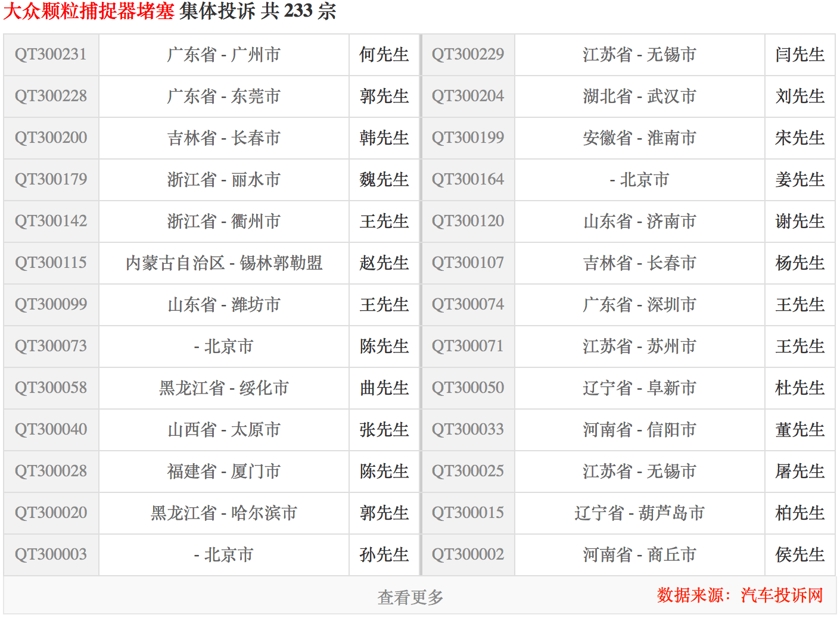Click the red 大众颗粒捕捉器堵塞 title
Screen dimensions: 840x618
[x=89, y=11]
